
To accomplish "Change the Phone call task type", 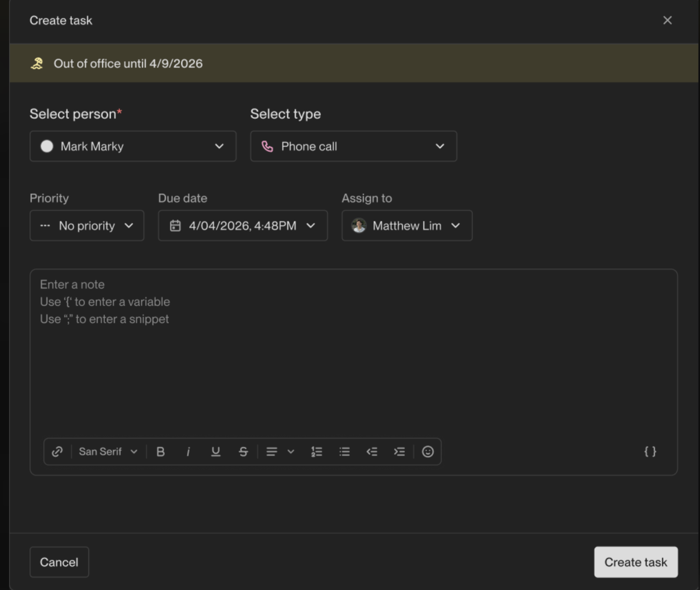I will [353, 146].
